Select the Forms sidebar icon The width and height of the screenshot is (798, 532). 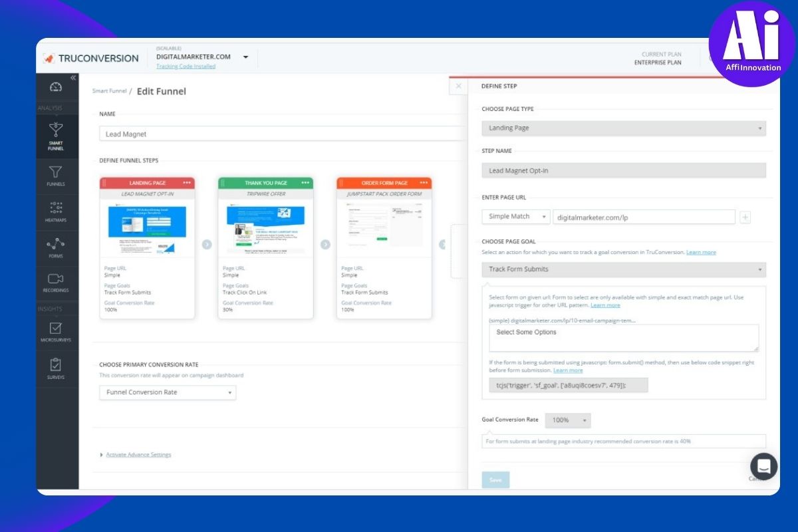pos(56,245)
